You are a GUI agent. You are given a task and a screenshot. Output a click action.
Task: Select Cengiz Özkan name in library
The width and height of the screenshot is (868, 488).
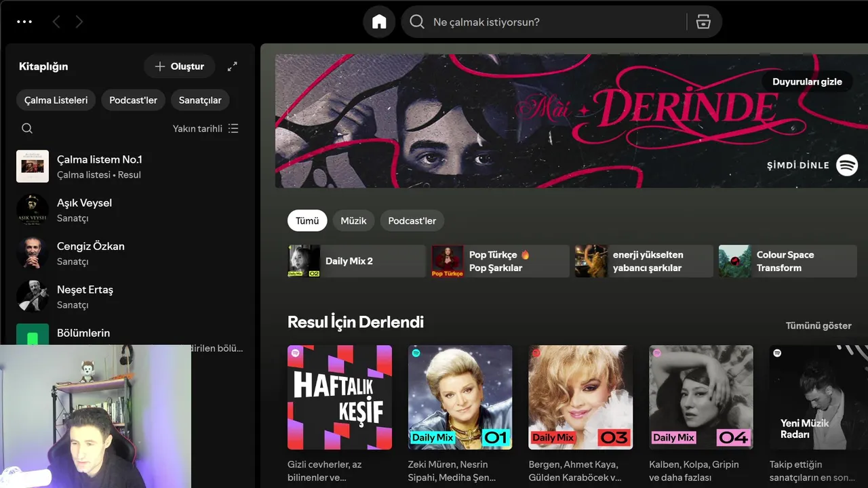tap(91, 247)
